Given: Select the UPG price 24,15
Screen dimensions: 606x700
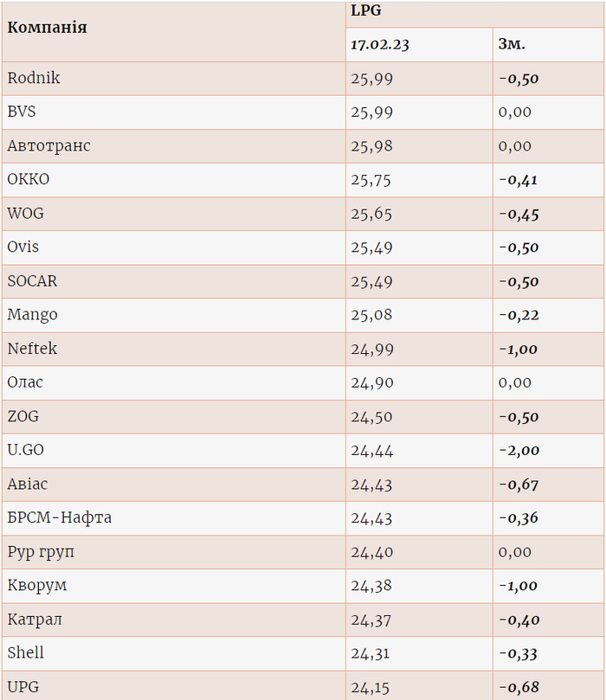Looking at the screenshot, I should (x=371, y=688).
